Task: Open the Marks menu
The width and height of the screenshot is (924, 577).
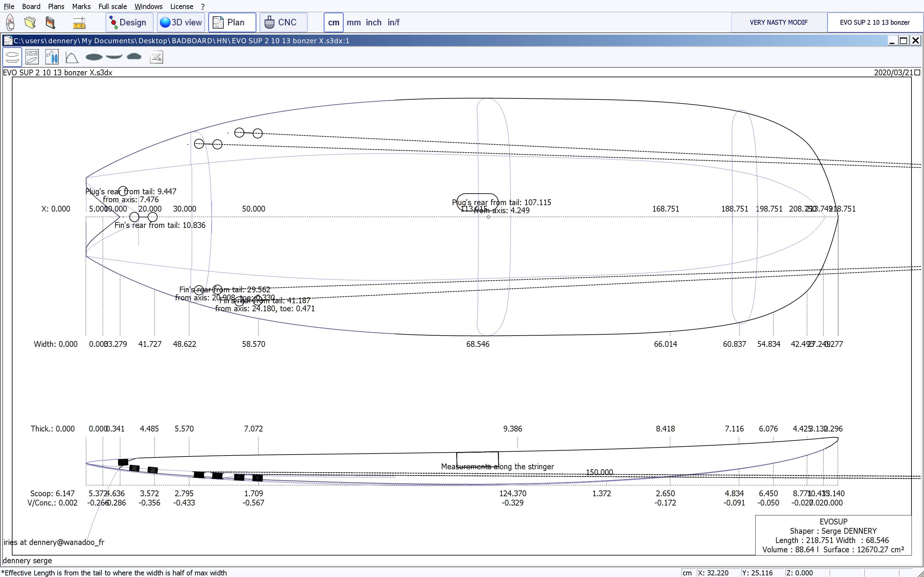Action: pyautogui.click(x=81, y=6)
